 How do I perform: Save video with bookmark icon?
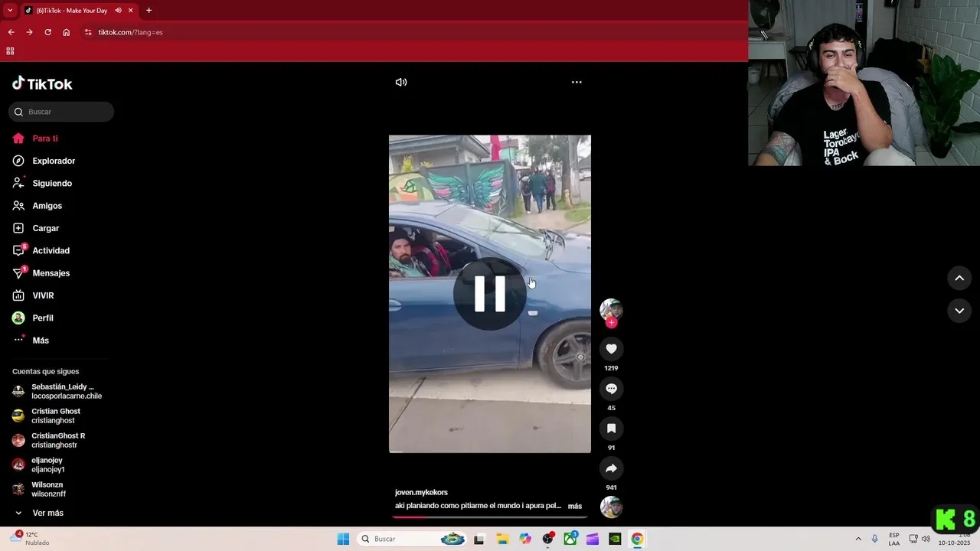tap(611, 429)
